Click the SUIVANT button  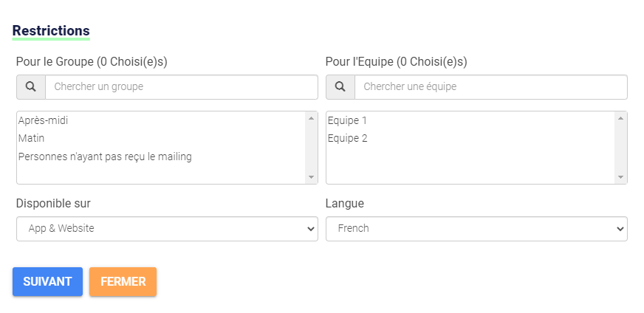pyautogui.click(x=48, y=282)
